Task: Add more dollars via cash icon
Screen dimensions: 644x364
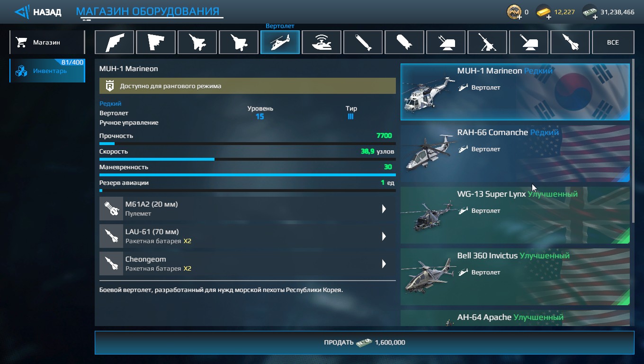Action: 590,12
